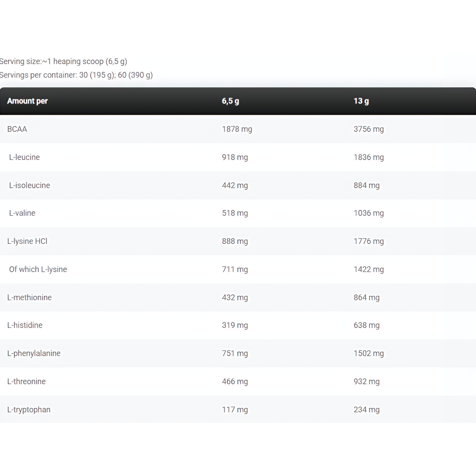The image size is (476, 476).
Task: Click the '13 g' column header
Action: 361,101
